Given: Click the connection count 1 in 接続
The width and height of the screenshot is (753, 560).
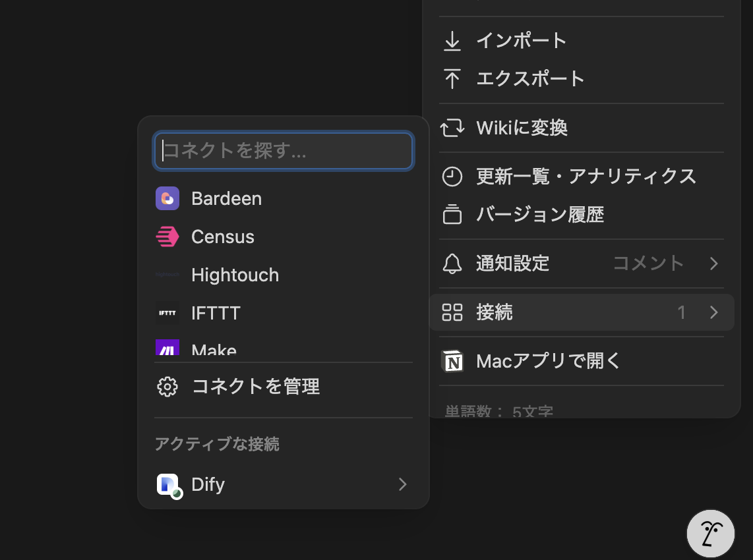Looking at the screenshot, I should click(681, 312).
